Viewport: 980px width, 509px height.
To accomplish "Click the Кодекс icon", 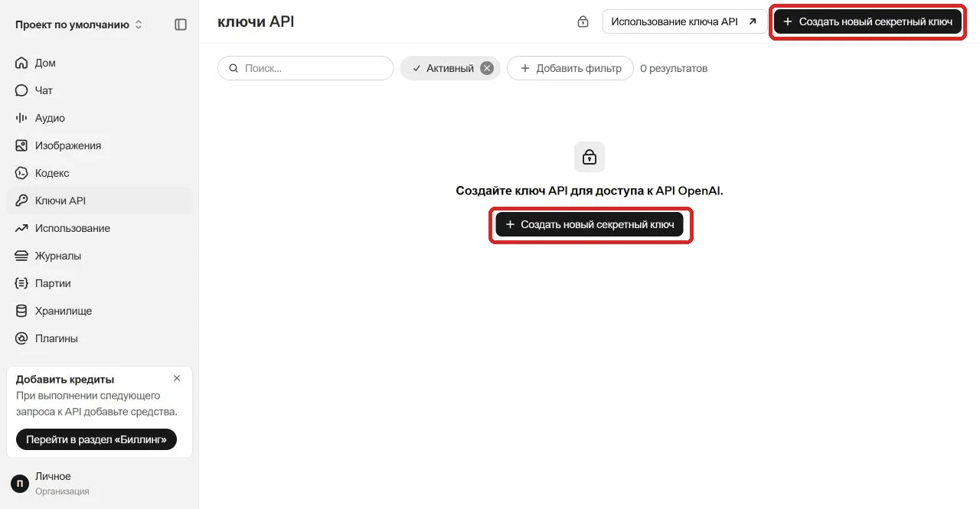I will click(x=21, y=173).
